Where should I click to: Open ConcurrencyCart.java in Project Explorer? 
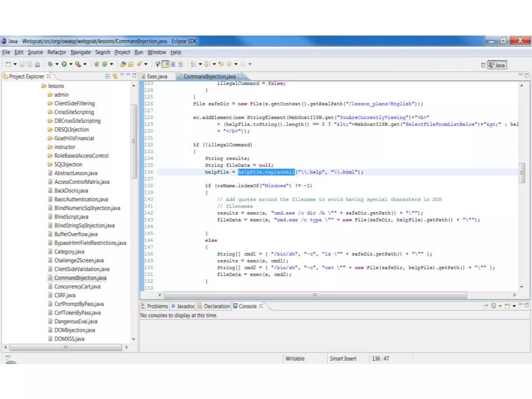tap(77, 287)
